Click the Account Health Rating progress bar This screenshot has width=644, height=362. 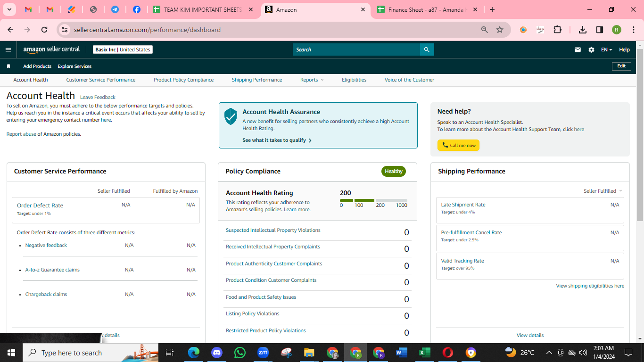click(373, 200)
